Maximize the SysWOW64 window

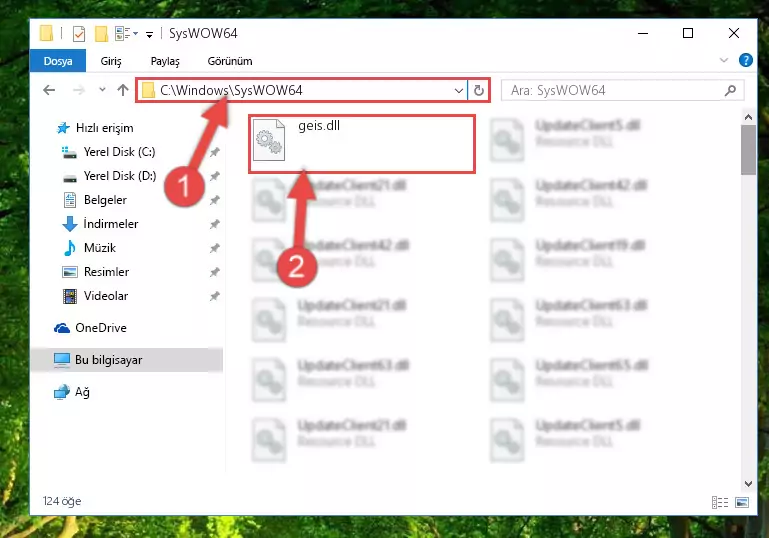688,33
